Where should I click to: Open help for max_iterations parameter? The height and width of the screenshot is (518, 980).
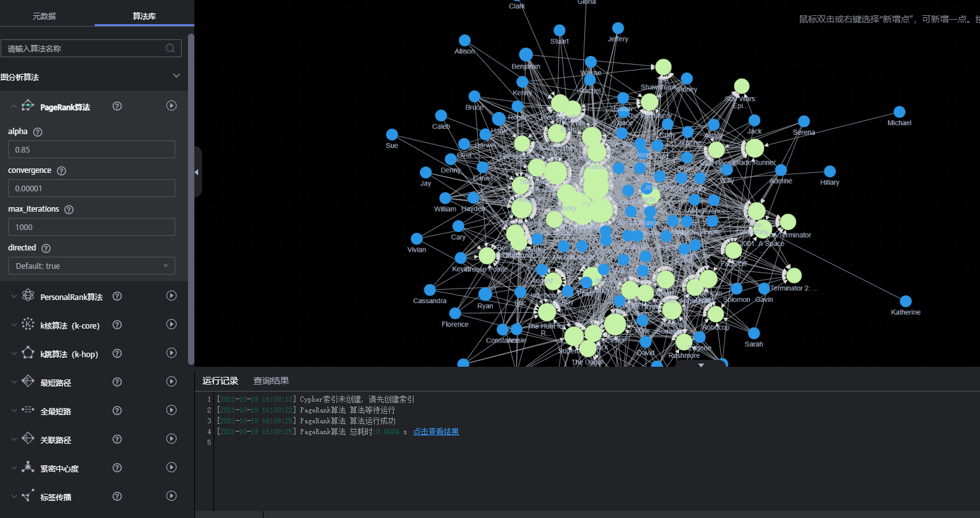69,209
